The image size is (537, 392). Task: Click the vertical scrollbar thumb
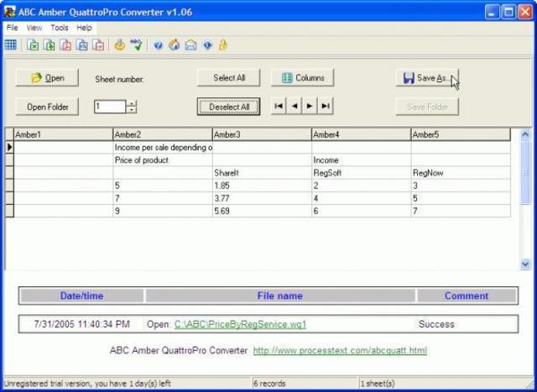(x=525, y=172)
